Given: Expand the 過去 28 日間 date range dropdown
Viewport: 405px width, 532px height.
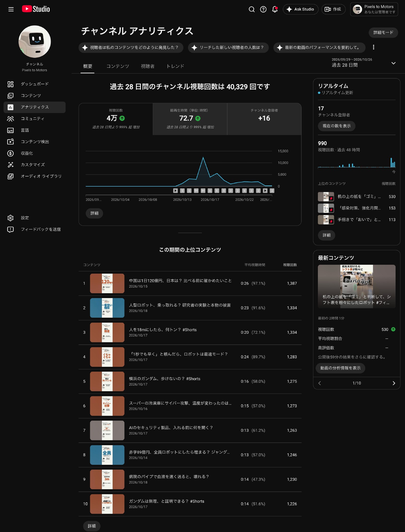Looking at the screenshot, I should click(364, 63).
